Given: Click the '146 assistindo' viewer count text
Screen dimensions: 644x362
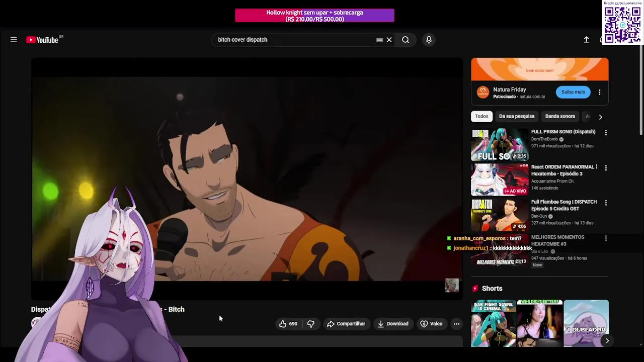Looking at the screenshot, I should (545, 188).
